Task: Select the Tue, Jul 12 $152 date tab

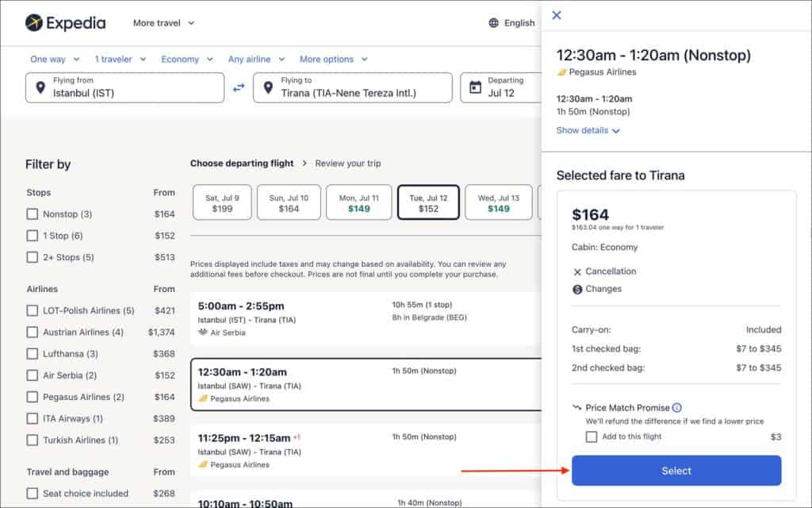Action: (x=428, y=202)
